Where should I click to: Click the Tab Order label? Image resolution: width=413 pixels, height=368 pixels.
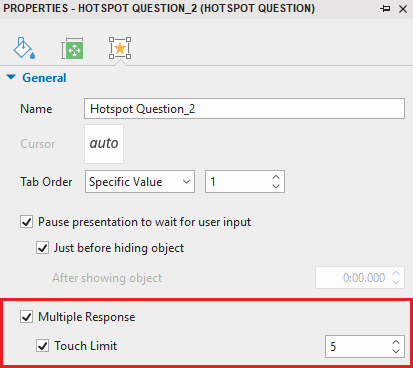point(46,182)
